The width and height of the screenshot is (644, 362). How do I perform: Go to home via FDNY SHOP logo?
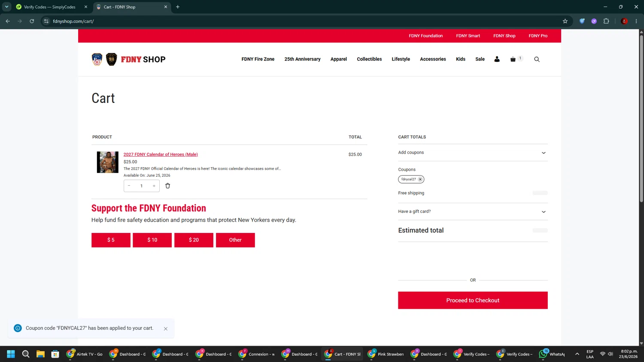(128, 59)
